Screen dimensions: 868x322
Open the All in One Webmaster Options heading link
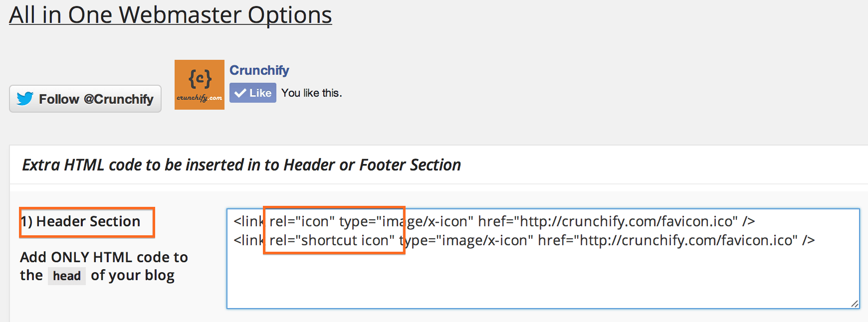click(171, 15)
